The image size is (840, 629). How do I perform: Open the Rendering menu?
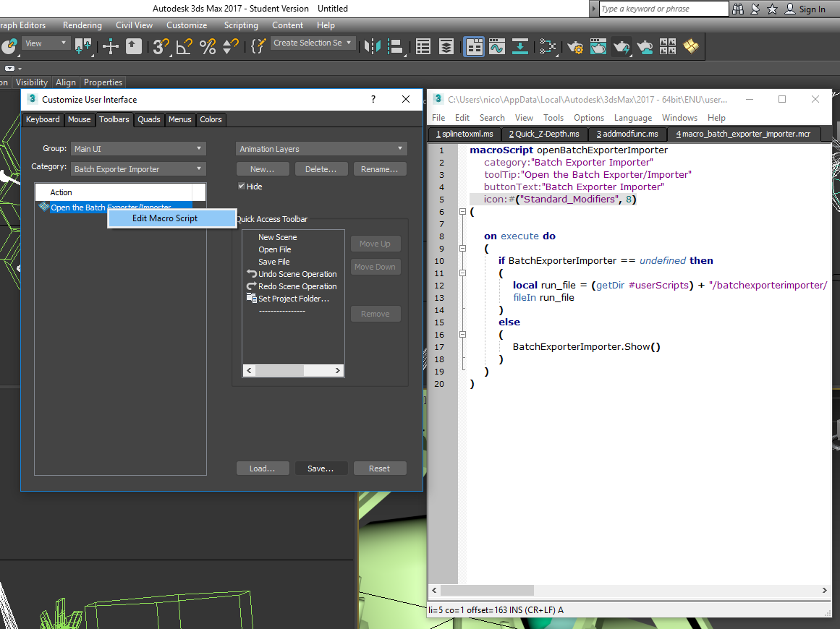pyautogui.click(x=82, y=25)
